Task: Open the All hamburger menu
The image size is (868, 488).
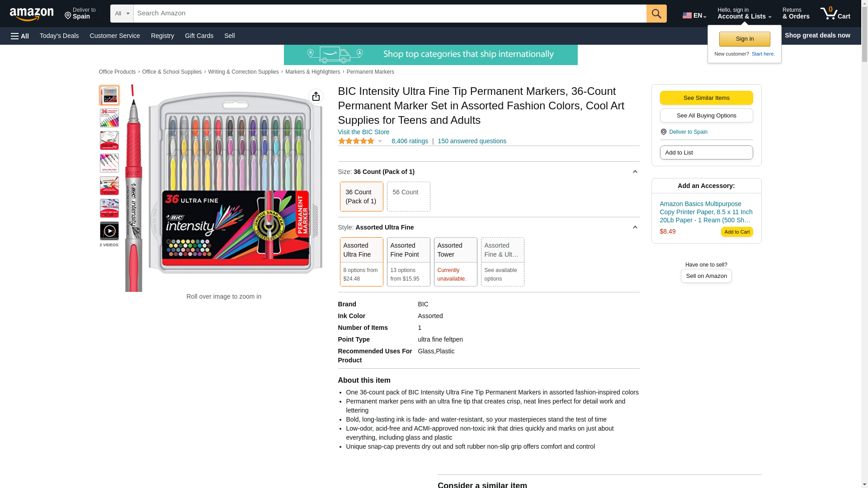Action: (x=20, y=36)
